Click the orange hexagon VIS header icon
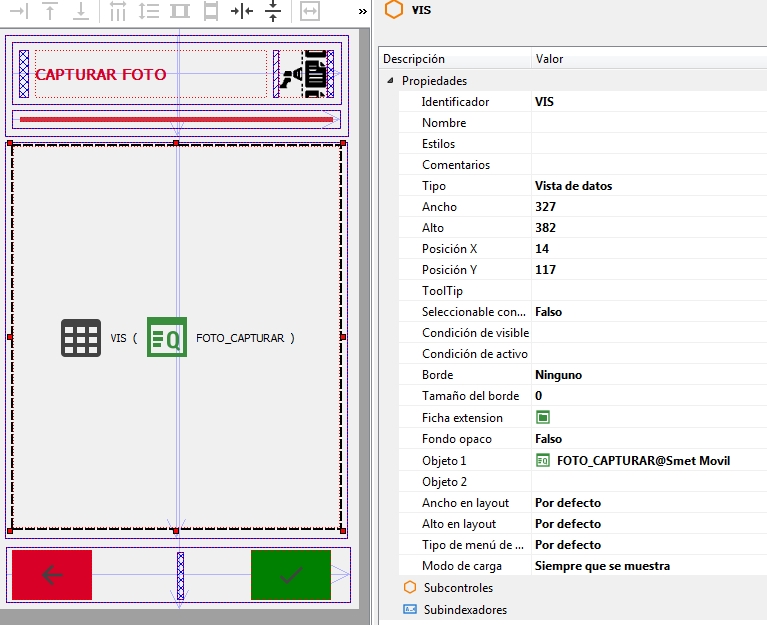The height and width of the screenshot is (625, 767). 394,9
